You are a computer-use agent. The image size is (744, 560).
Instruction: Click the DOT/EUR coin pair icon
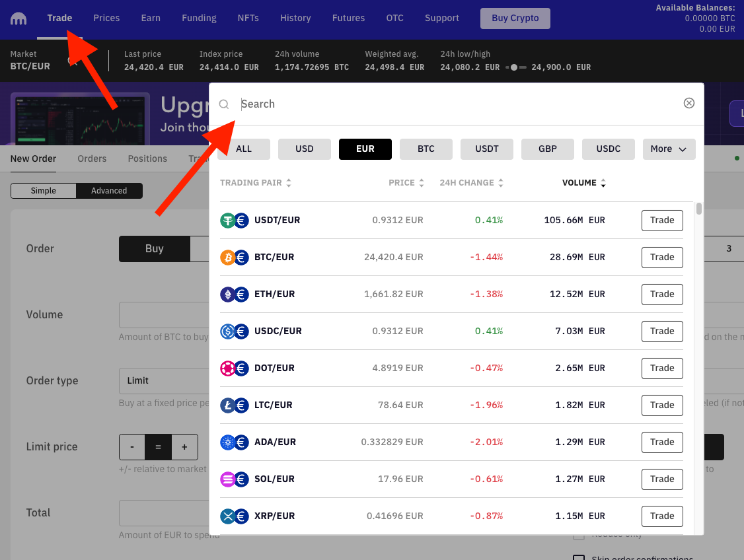click(x=235, y=368)
